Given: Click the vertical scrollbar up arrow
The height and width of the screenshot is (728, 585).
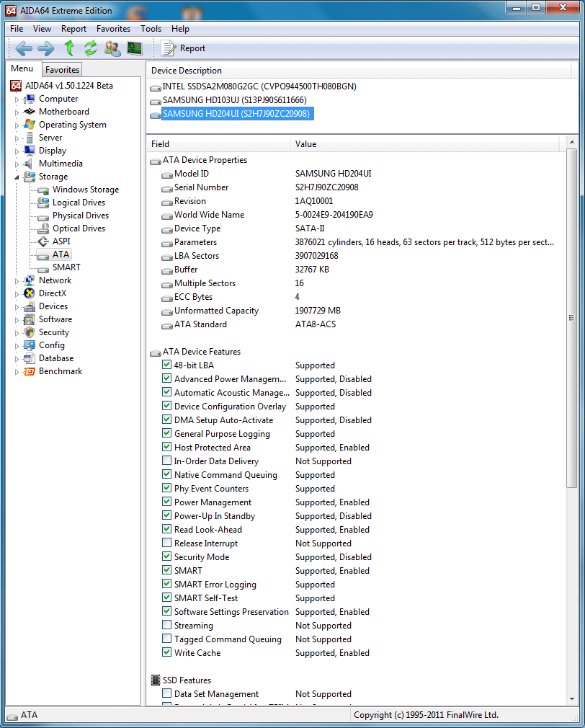Looking at the screenshot, I should [572, 142].
